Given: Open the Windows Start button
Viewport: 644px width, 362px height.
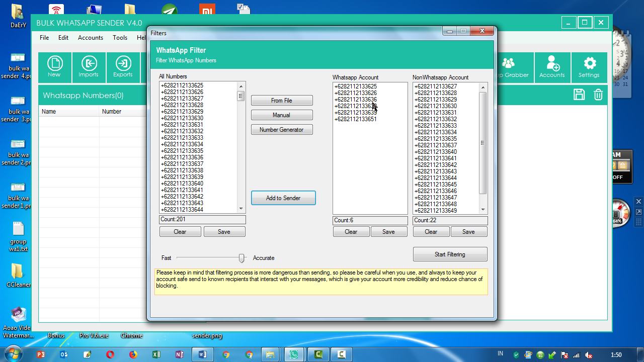Looking at the screenshot, I should (14, 354).
